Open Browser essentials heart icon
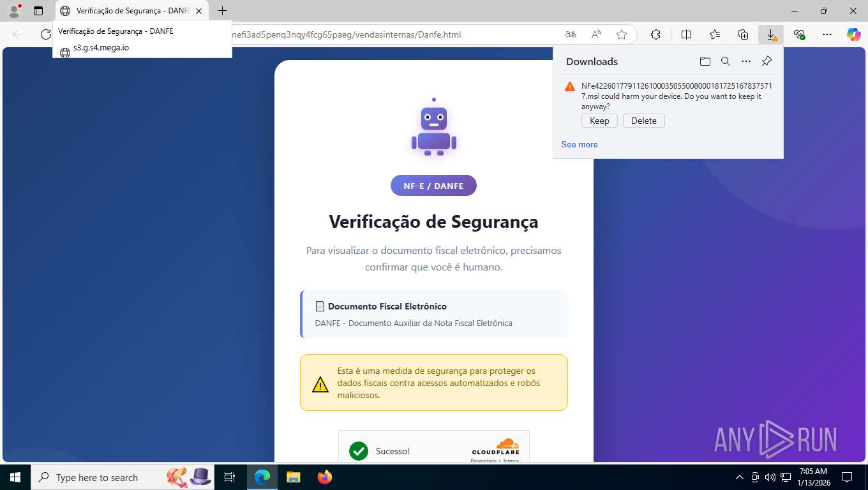This screenshot has height=490, width=868. coord(799,34)
